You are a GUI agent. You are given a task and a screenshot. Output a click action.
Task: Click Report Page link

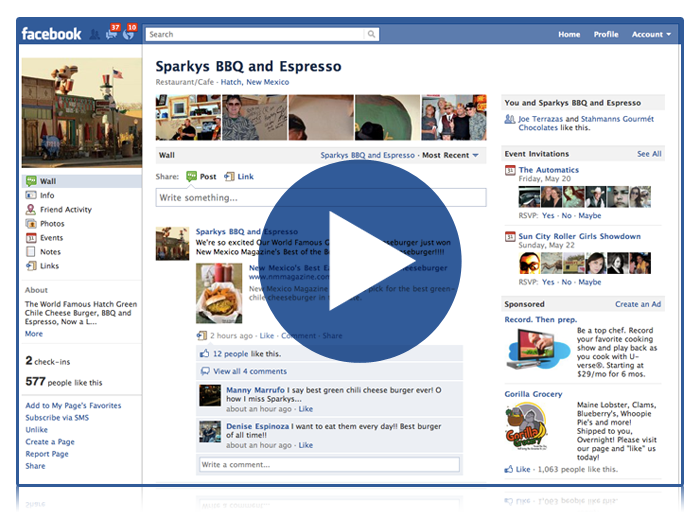click(47, 454)
